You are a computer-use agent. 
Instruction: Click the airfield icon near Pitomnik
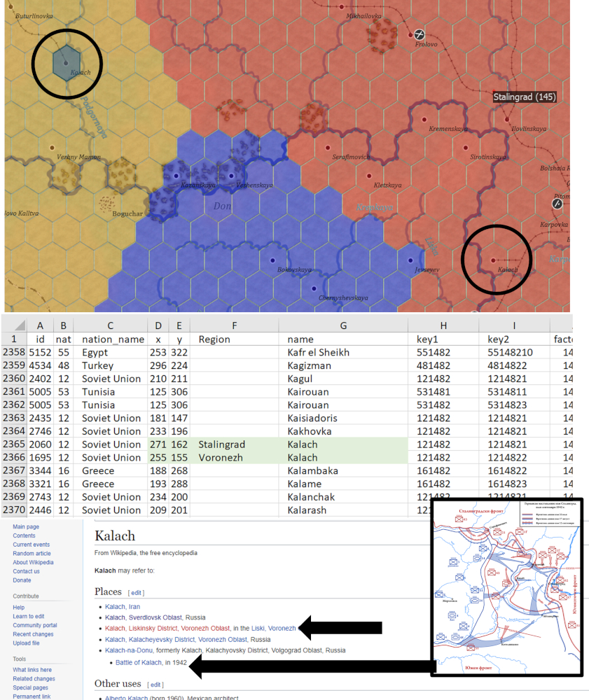(x=557, y=204)
